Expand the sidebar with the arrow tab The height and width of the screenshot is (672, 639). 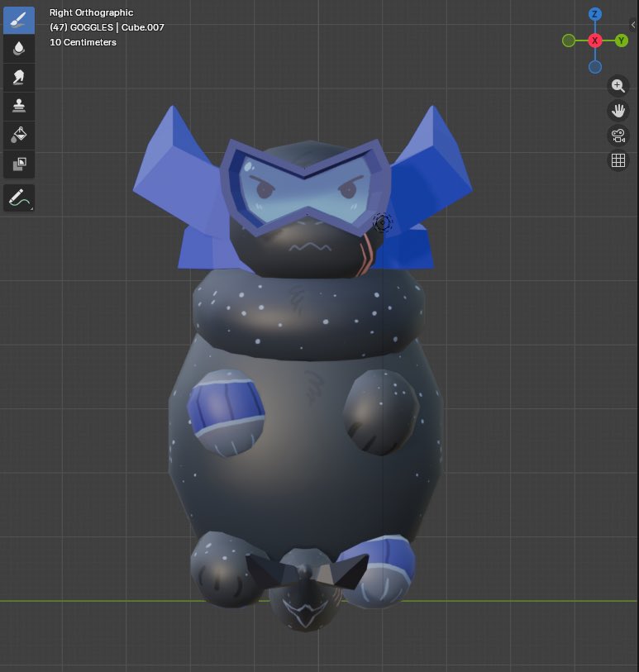[633, 25]
